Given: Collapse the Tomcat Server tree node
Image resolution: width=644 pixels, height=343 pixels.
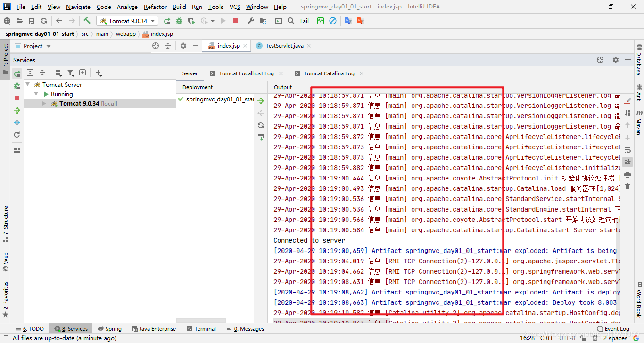Looking at the screenshot, I should pos(28,85).
